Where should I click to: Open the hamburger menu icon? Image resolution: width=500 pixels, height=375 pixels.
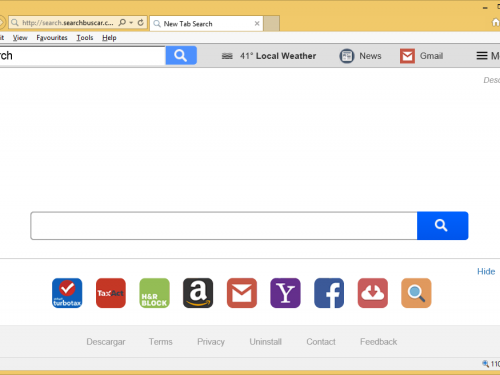(482, 56)
